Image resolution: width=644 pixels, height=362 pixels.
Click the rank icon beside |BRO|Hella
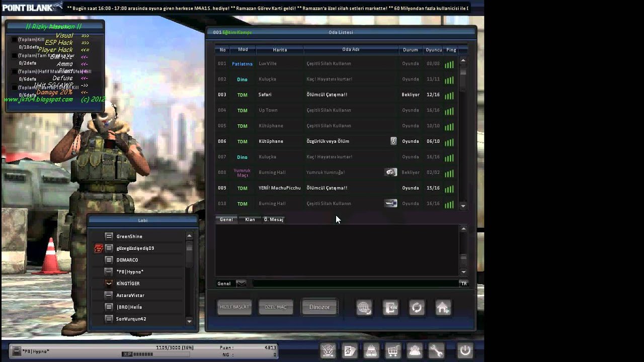pyautogui.click(x=109, y=307)
